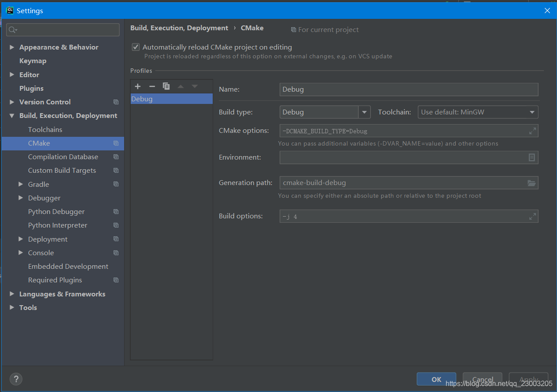Open Plugins settings

(x=32, y=88)
